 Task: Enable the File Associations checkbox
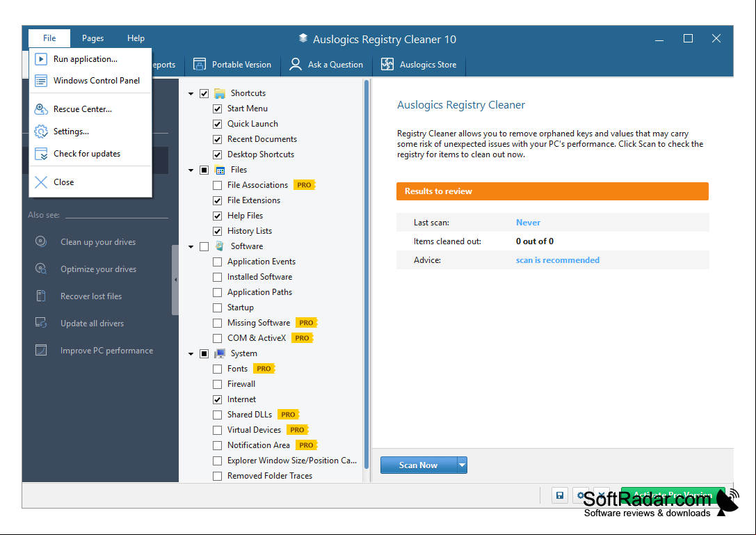218,185
